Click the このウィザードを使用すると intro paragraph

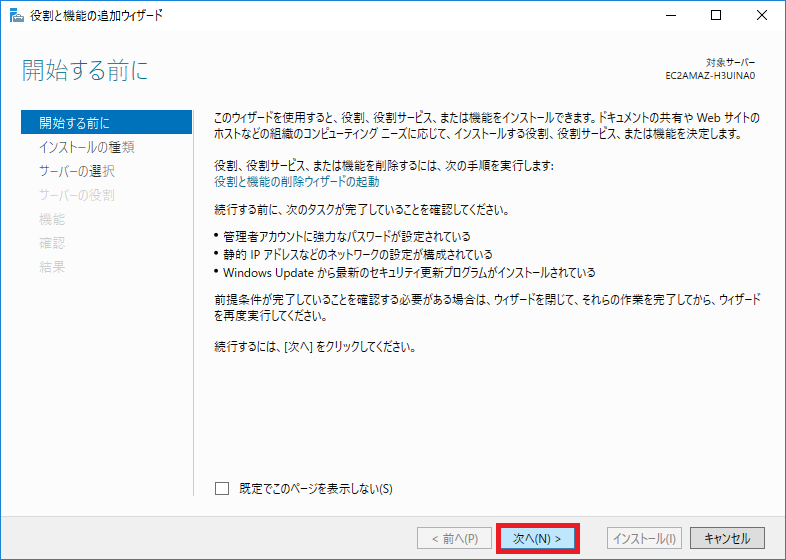tap(487, 126)
